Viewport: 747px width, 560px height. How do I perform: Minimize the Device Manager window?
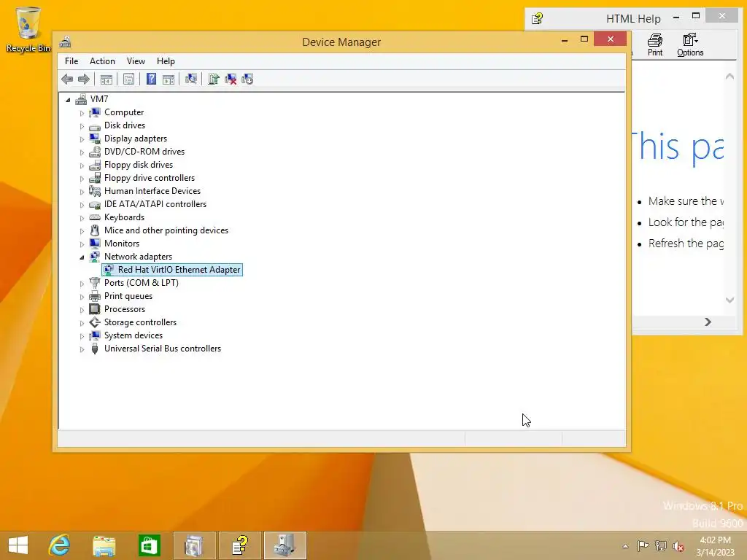click(x=565, y=39)
